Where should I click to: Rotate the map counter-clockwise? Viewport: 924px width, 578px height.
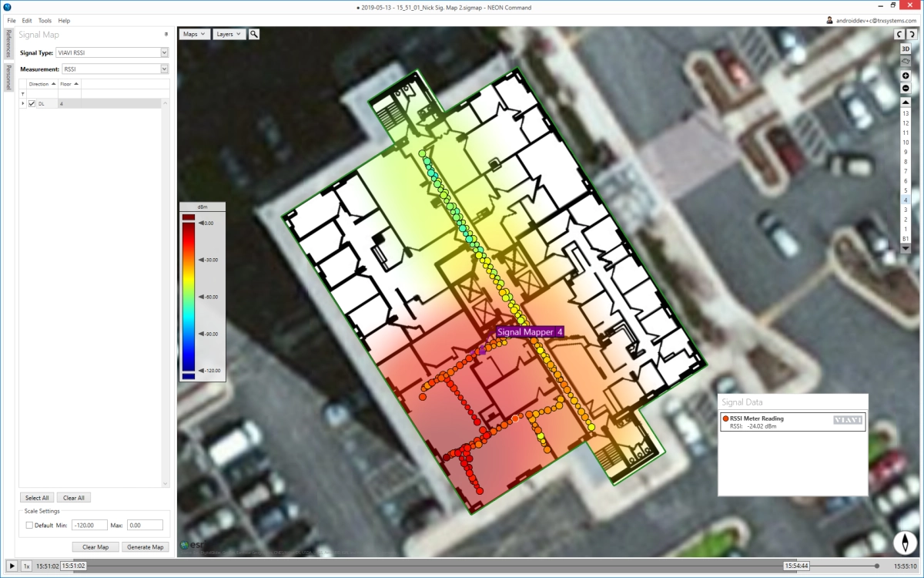899,35
